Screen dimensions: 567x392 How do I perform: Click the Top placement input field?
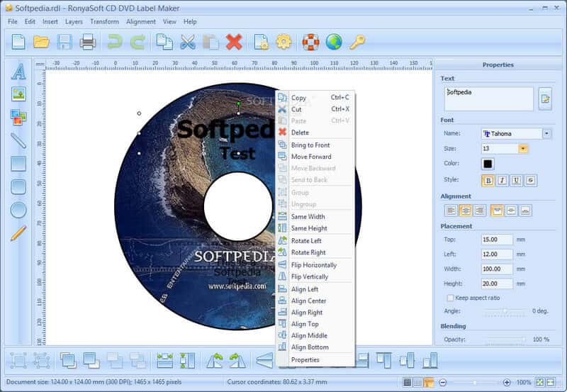496,240
